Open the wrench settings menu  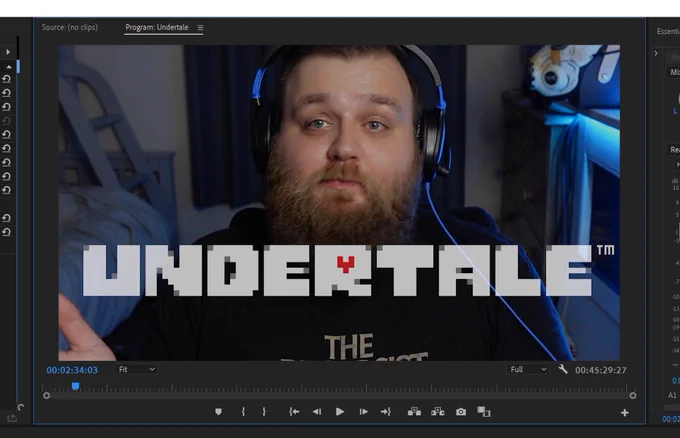tap(562, 369)
